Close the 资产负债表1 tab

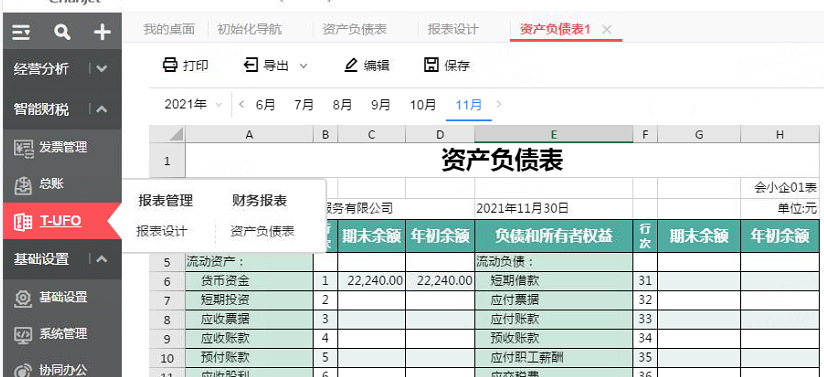(606, 29)
